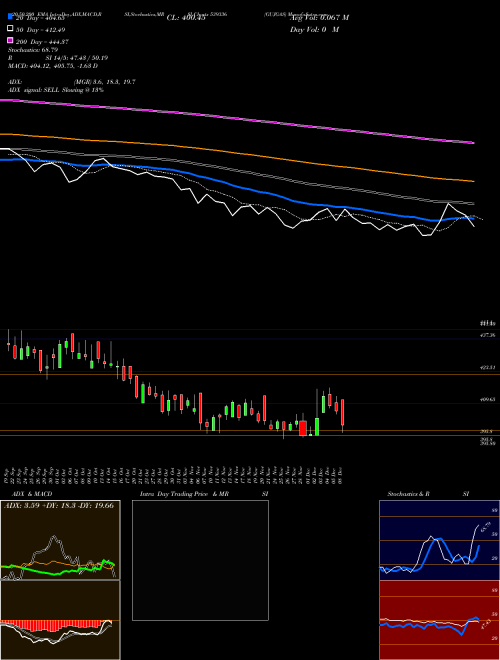Open the blue Stochastics chart panel
This screenshot has width=500, height=660.
[x=439, y=540]
